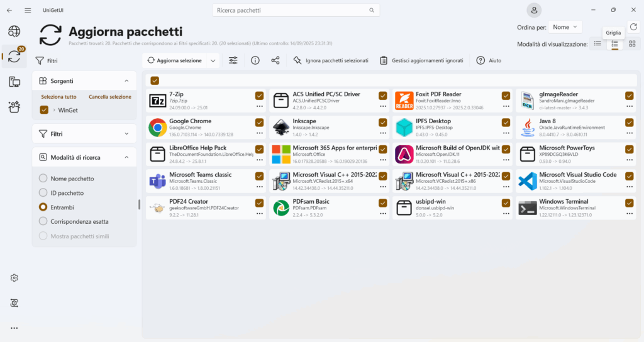Image resolution: width=644 pixels, height=342 pixels.
Task: Switch to the large icons view mode
Action: coord(632,43)
